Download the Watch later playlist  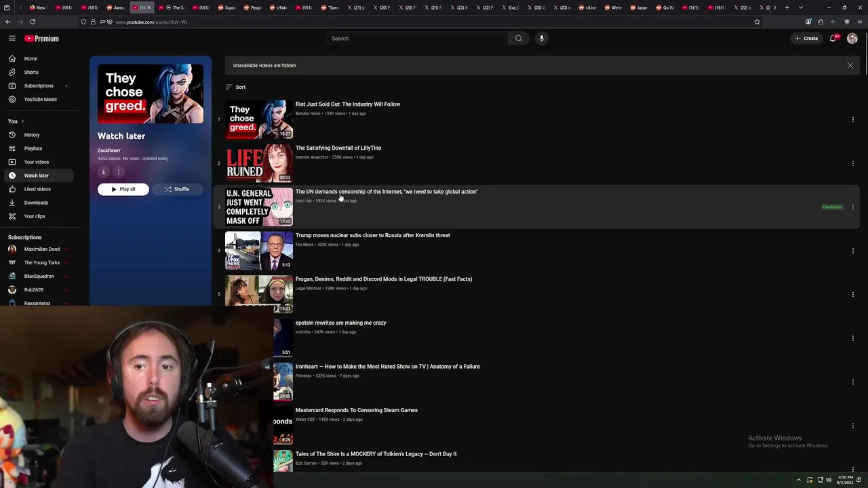(x=104, y=172)
